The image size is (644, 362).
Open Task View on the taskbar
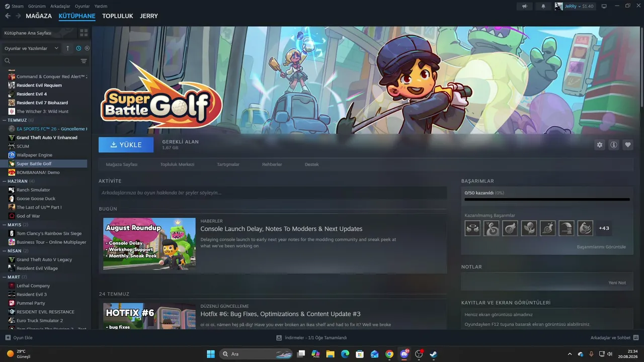click(x=301, y=354)
